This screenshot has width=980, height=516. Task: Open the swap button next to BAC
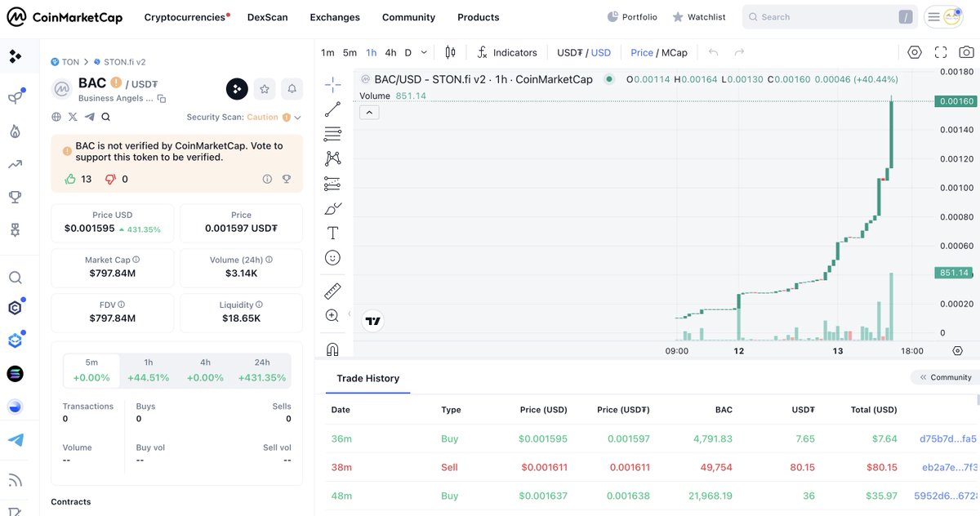[237, 89]
